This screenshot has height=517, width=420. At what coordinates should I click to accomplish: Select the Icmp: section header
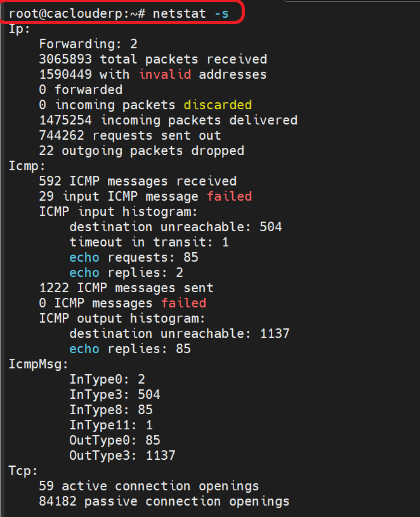(x=27, y=166)
